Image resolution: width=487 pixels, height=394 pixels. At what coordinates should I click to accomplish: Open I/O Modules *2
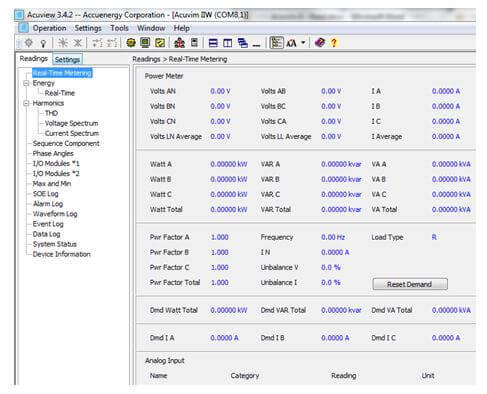pos(56,174)
